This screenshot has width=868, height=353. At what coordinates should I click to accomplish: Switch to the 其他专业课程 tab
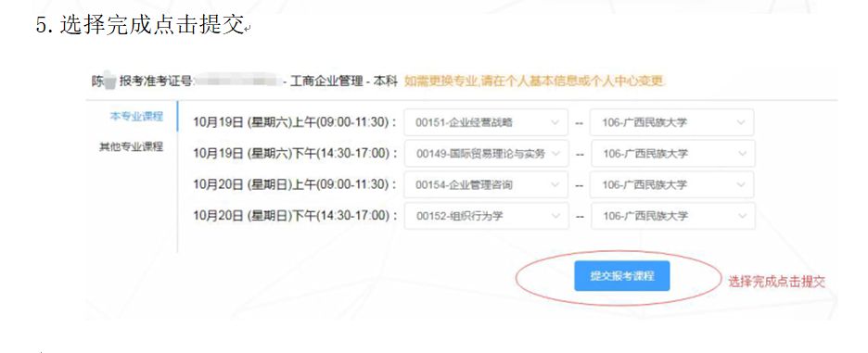131,146
